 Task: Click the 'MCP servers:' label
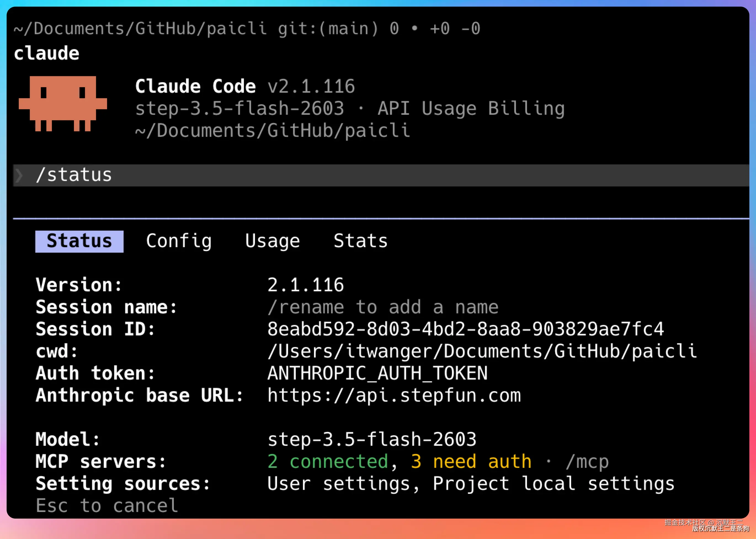[101, 462]
